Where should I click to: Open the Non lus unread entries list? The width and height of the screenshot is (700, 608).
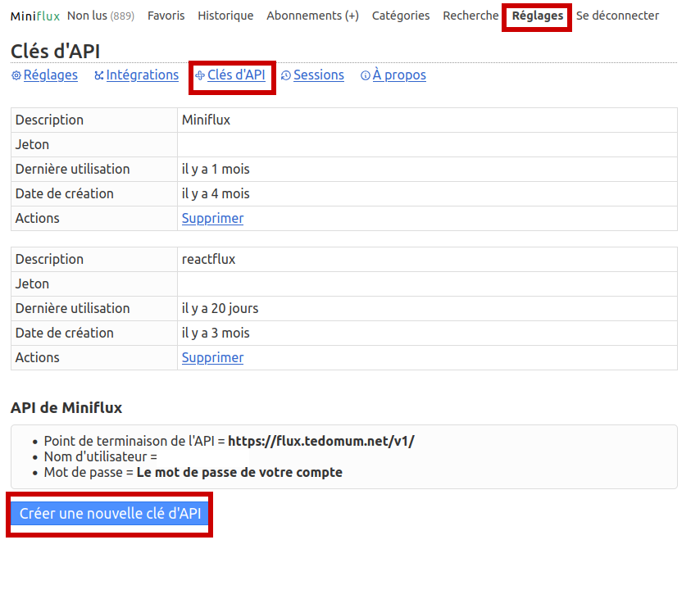(88, 16)
